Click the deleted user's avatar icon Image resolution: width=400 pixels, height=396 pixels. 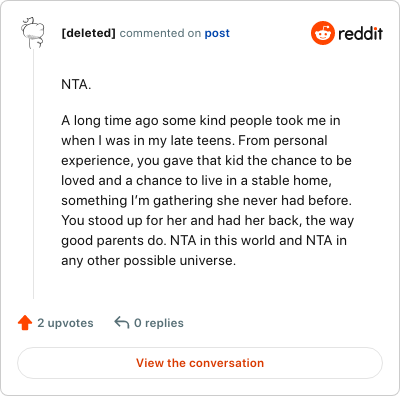tap(33, 33)
